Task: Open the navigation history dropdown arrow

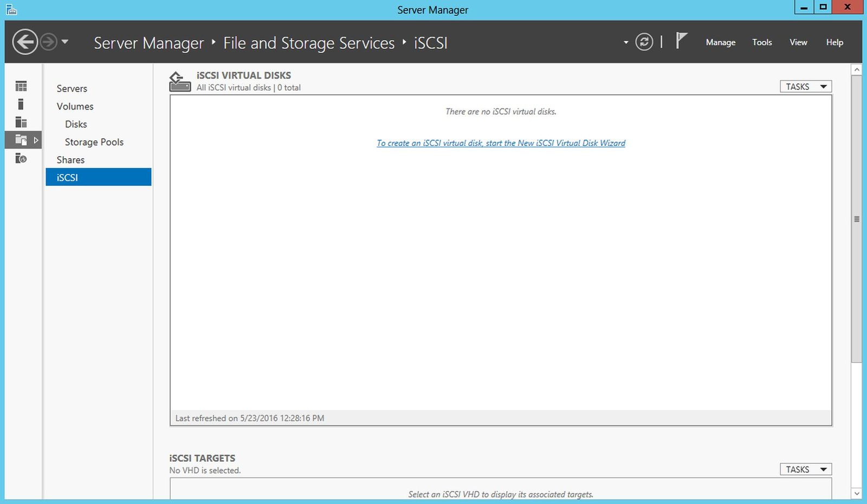Action: 65,42
